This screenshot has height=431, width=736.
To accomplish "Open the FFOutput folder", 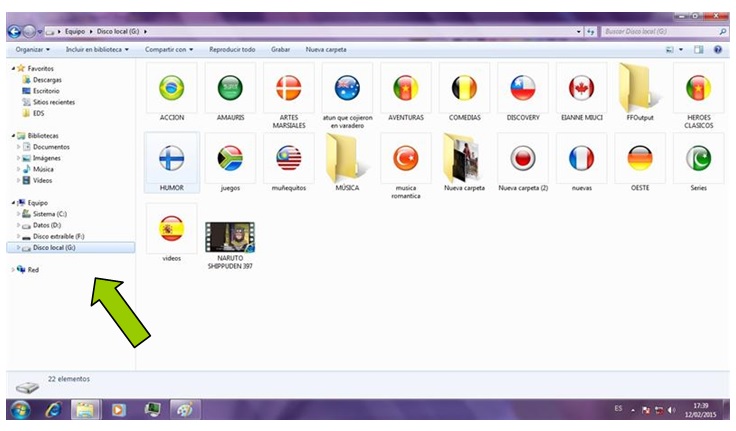I will 639,89.
